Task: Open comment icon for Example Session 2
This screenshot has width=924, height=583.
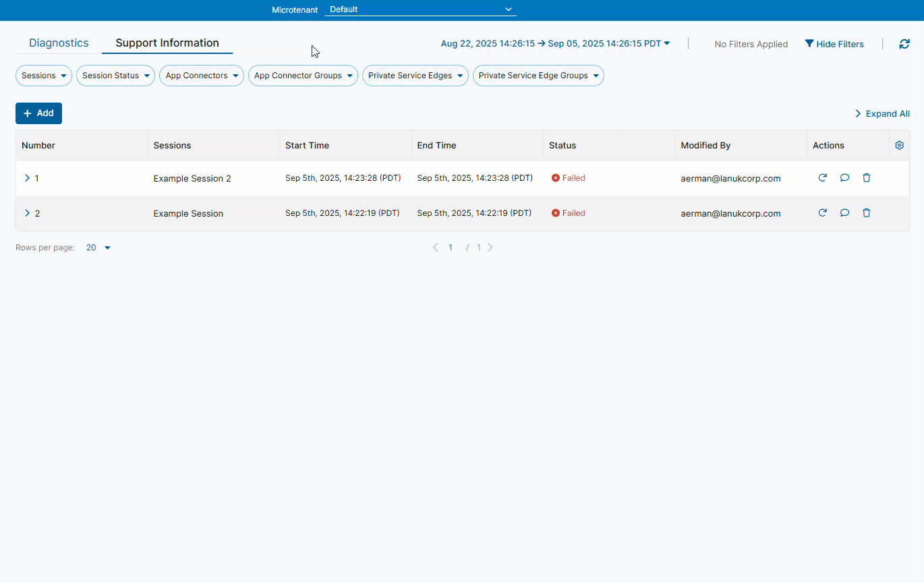Action: click(x=844, y=178)
